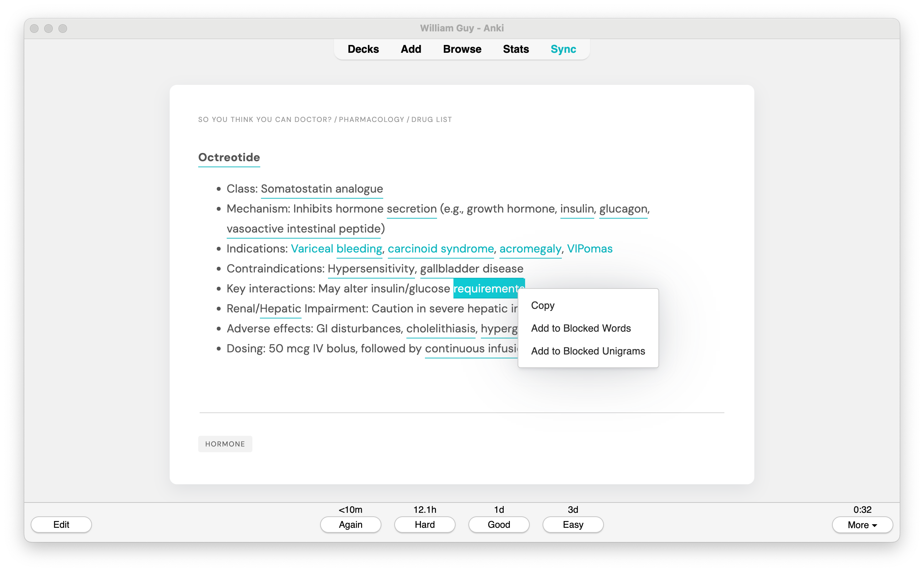Add 'requirements' to Blocked Unigrams

point(588,351)
